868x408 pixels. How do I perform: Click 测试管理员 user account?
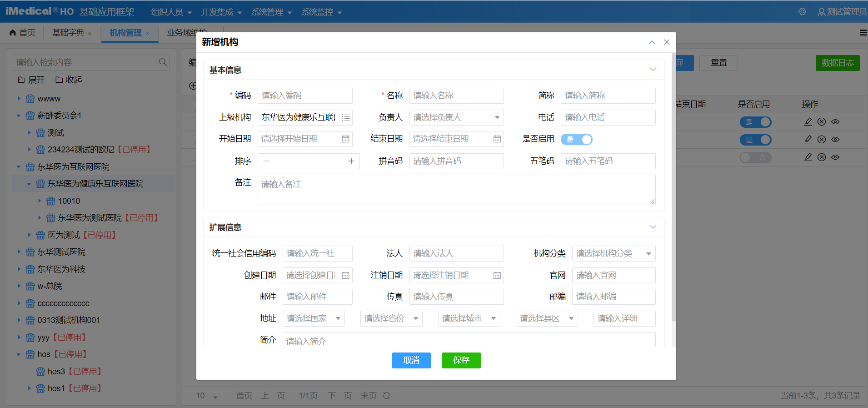(842, 12)
